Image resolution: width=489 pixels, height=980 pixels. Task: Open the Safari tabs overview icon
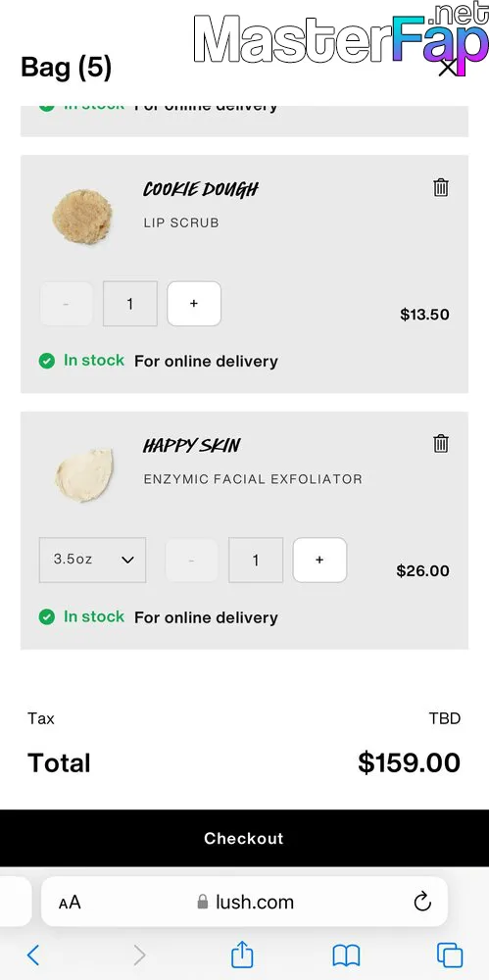[450, 955]
